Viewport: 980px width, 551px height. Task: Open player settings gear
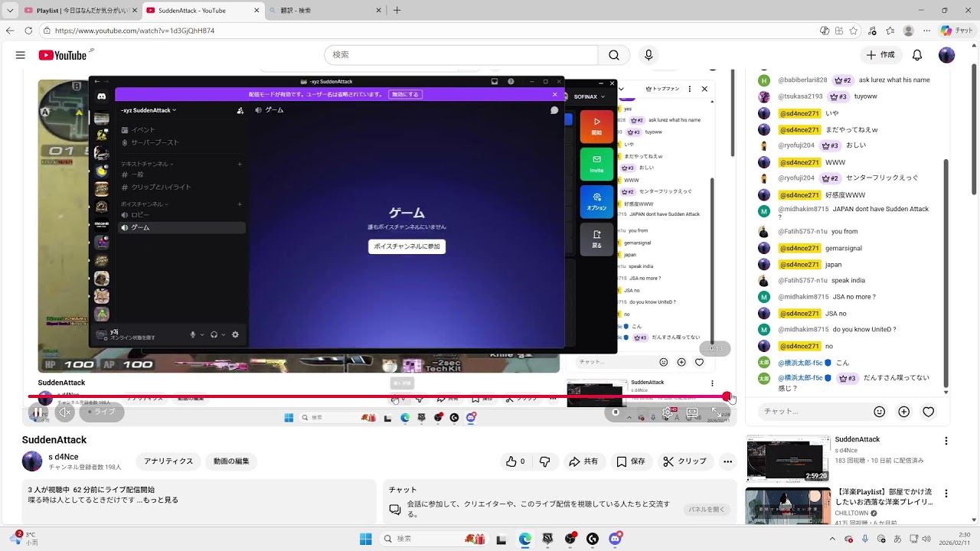[668, 412]
